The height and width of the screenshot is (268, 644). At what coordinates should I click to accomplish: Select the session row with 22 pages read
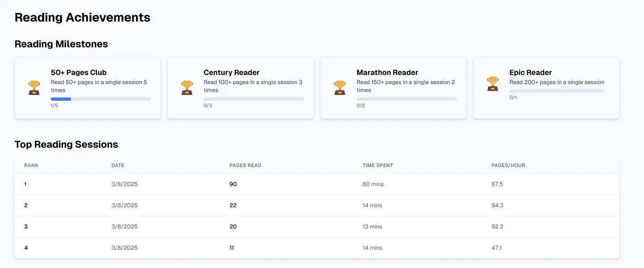[317, 205]
